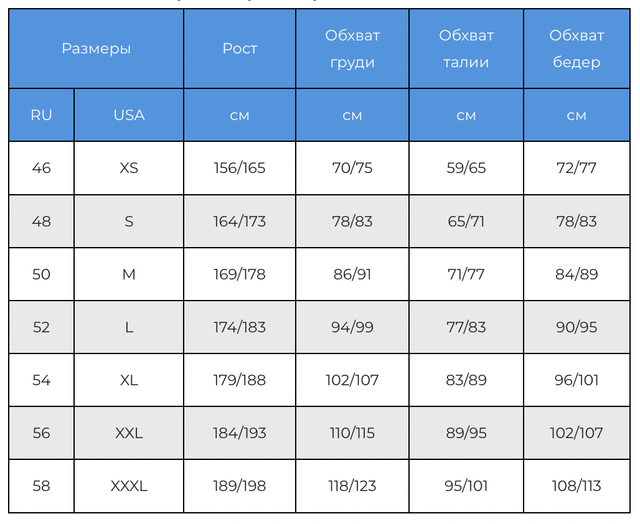This screenshot has height=524, width=640.
Task: Click RU size 48 cell
Action: [x=41, y=221]
